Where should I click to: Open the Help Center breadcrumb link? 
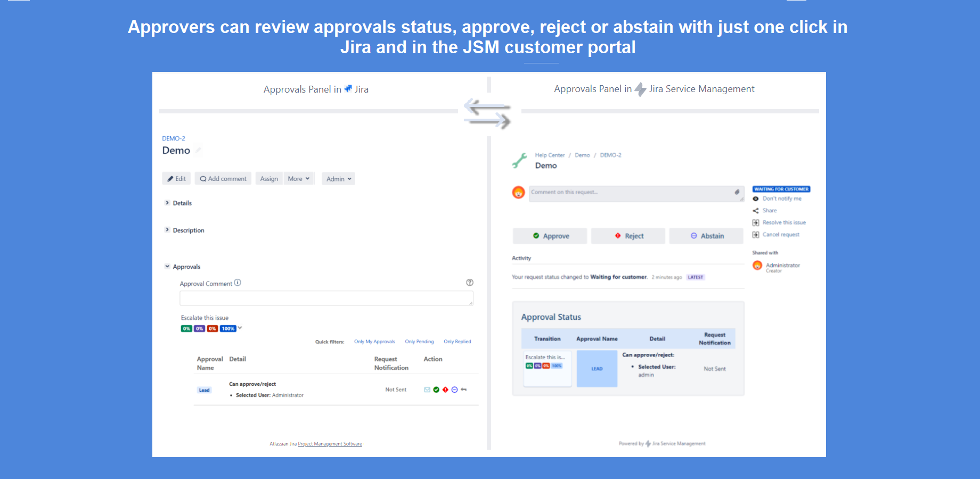549,155
